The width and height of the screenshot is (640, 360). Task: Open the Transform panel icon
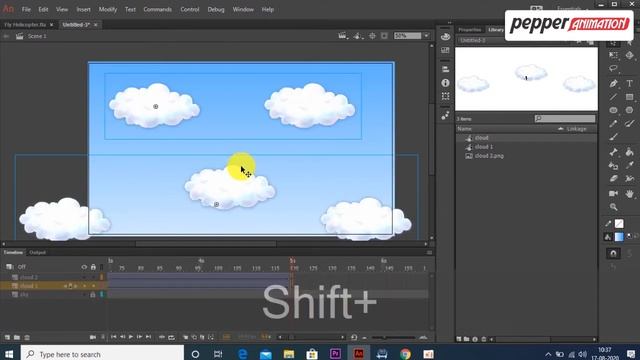445,96
